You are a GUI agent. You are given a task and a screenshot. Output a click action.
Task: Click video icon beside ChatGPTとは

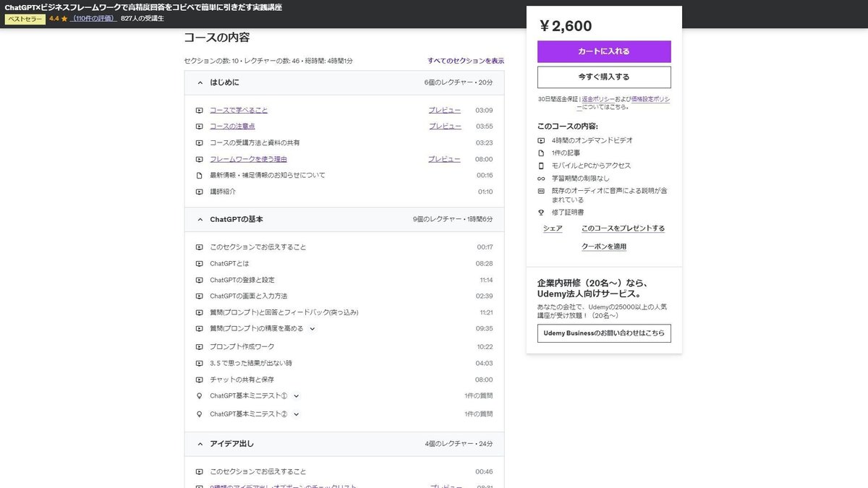200,264
